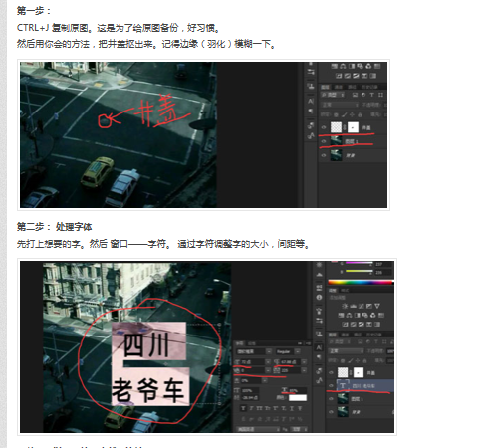
Task: Click the 井盖 layer mask thumbnail in step-one screenshot
Action: point(353,127)
